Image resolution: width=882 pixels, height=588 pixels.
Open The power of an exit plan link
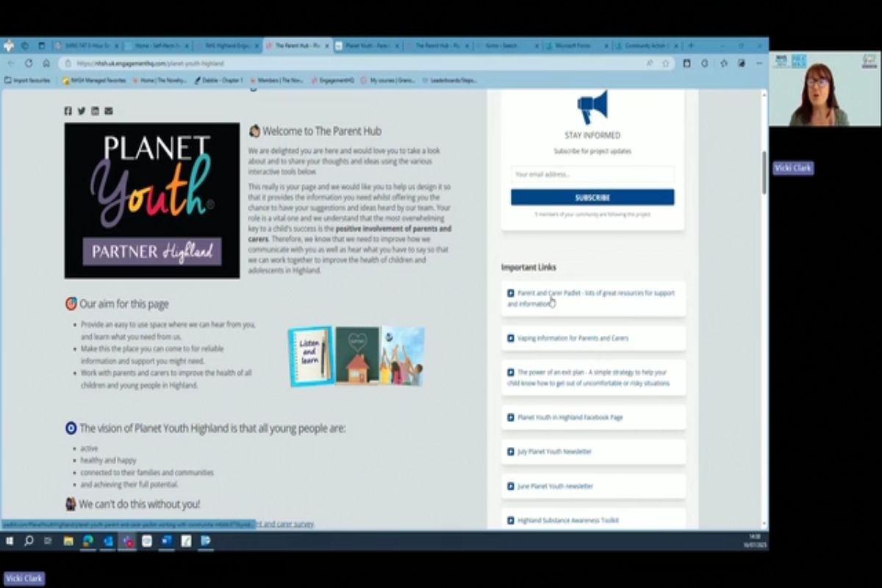tap(593, 378)
